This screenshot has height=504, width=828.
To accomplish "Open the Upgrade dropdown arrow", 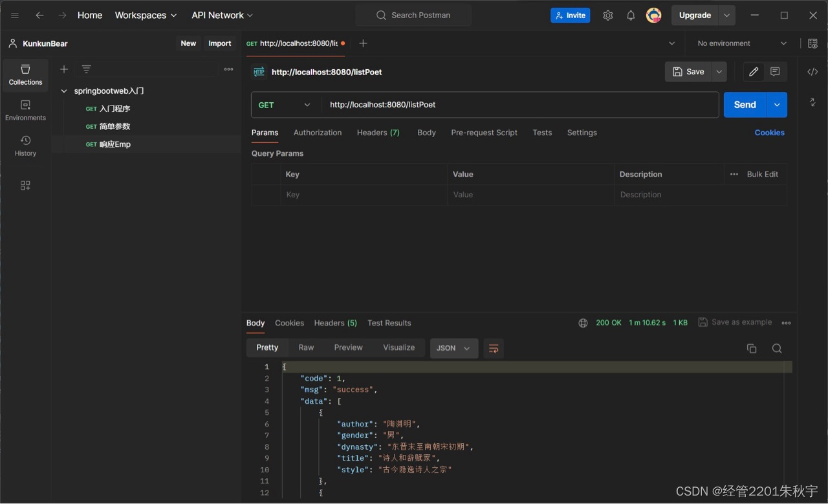I will coord(726,16).
